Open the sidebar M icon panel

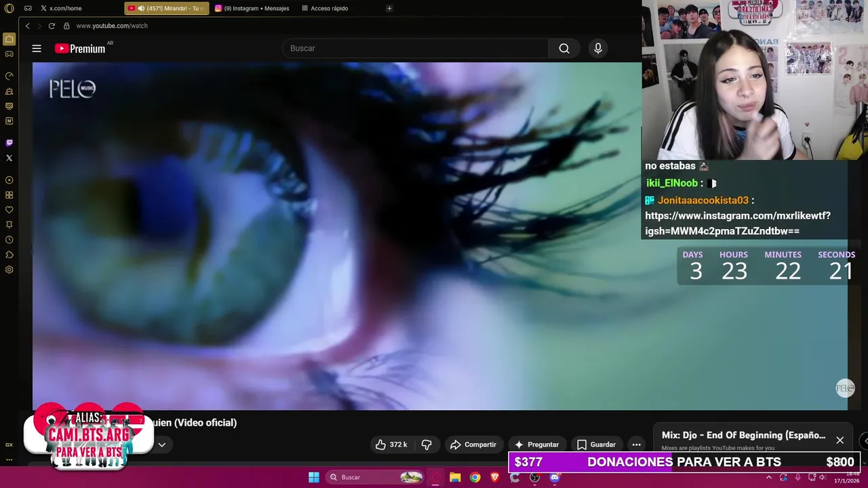[9, 121]
